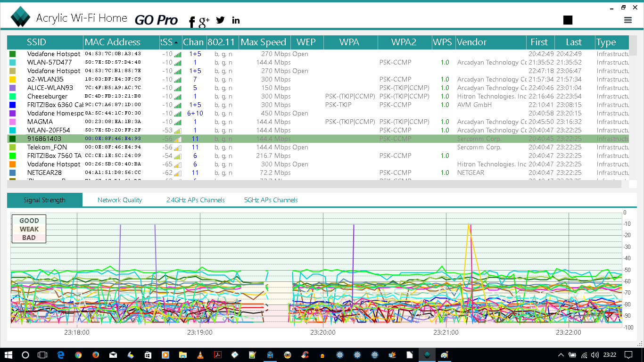Sort table by Chan column

[194, 42]
